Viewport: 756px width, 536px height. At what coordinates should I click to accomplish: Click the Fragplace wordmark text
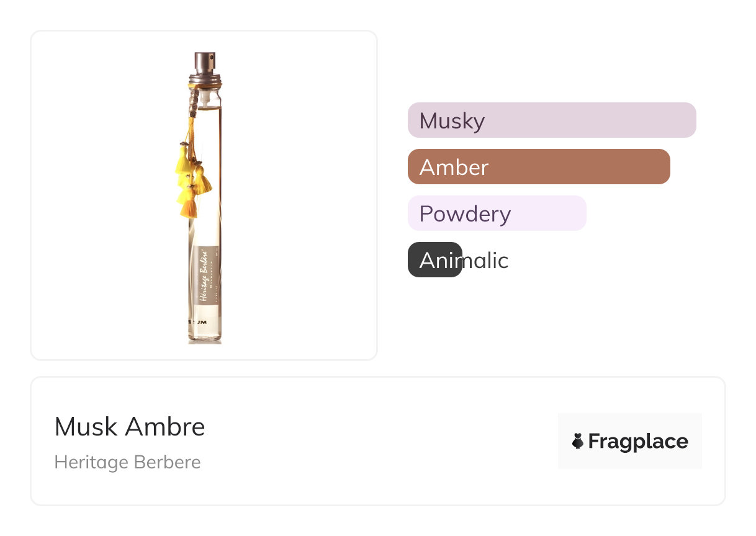pos(638,442)
